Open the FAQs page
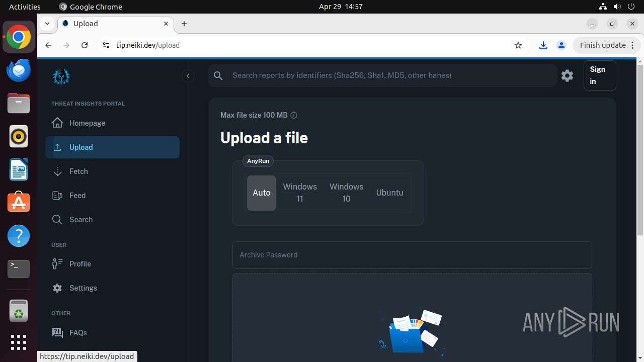Screen dimensions: 644x362 coord(112,333)
